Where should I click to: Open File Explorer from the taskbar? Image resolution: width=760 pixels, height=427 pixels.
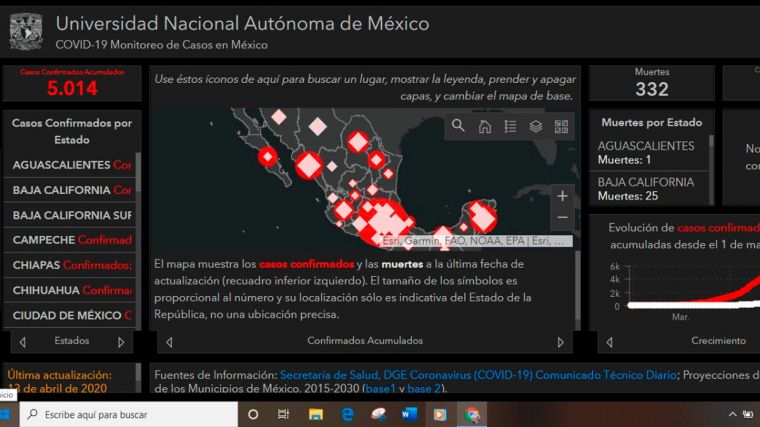[316, 414]
